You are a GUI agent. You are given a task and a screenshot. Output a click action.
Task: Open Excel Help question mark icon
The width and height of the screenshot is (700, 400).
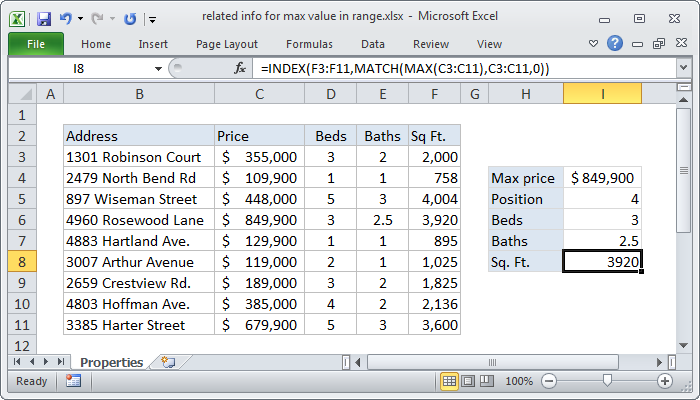(615, 44)
